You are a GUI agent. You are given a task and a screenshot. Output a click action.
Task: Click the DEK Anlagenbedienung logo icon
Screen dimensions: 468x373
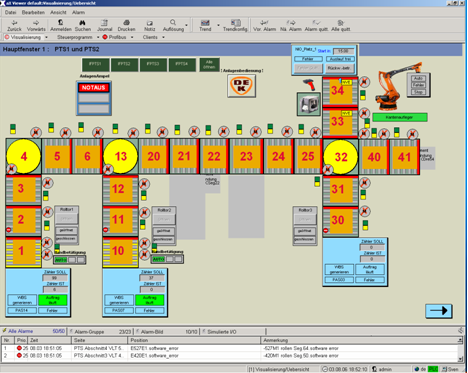point(242,86)
